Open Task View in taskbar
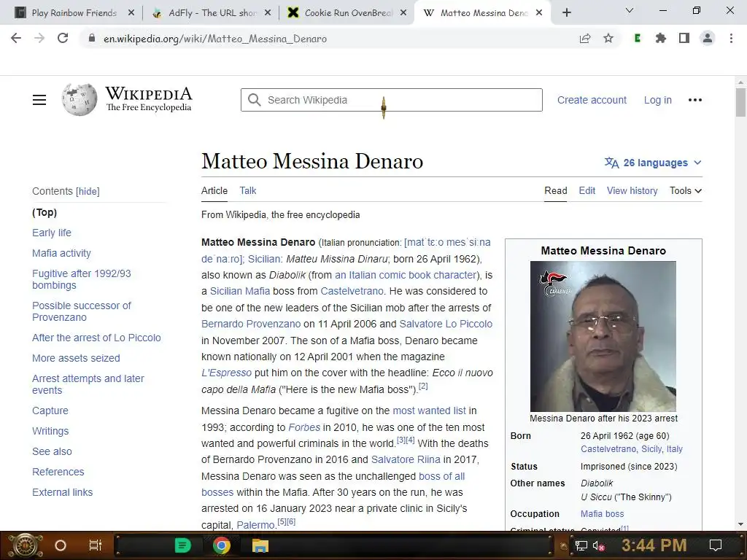Image resolution: width=747 pixels, height=560 pixels. point(96,545)
